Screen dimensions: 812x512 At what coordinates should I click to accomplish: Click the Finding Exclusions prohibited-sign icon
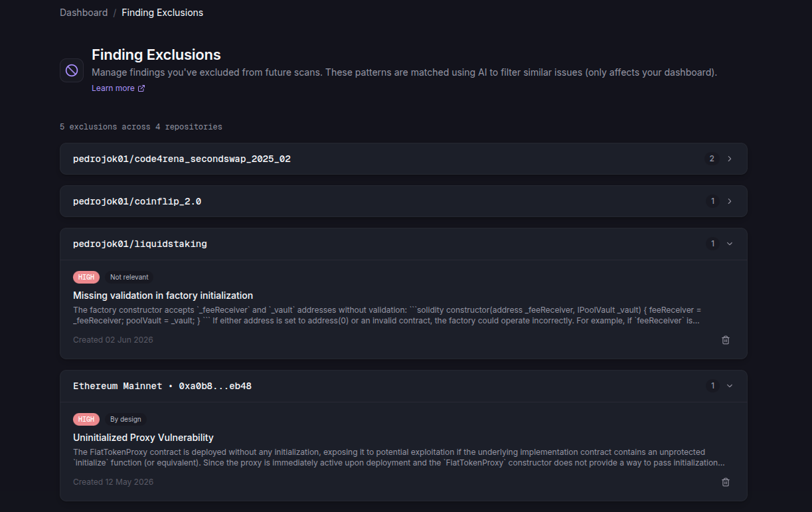(72, 70)
